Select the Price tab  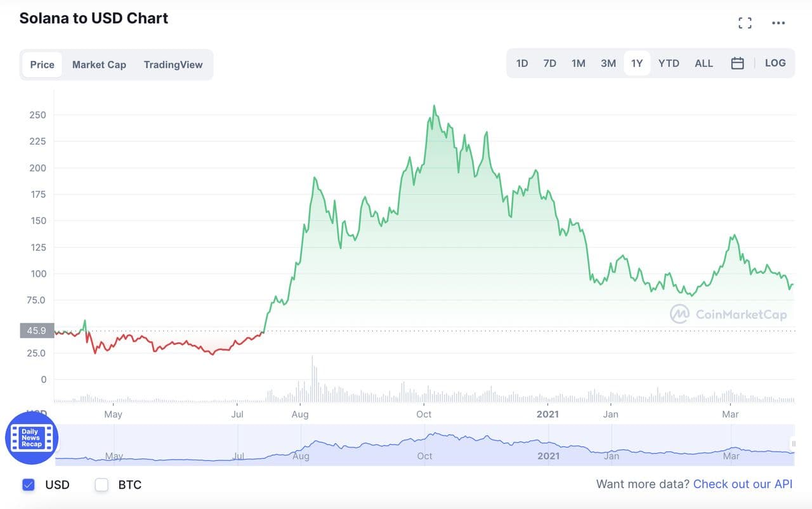point(43,65)
